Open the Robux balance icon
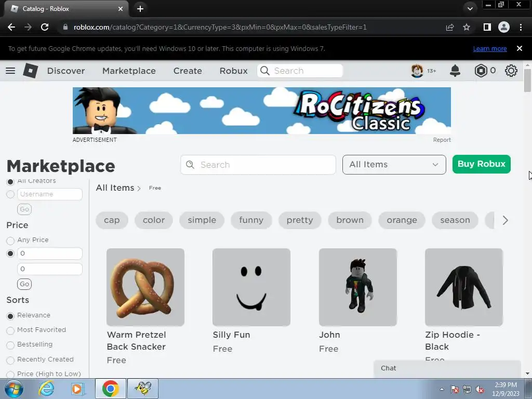Image resolution: width=532 pixels, height=399 pixels. [x=481, y=71]
